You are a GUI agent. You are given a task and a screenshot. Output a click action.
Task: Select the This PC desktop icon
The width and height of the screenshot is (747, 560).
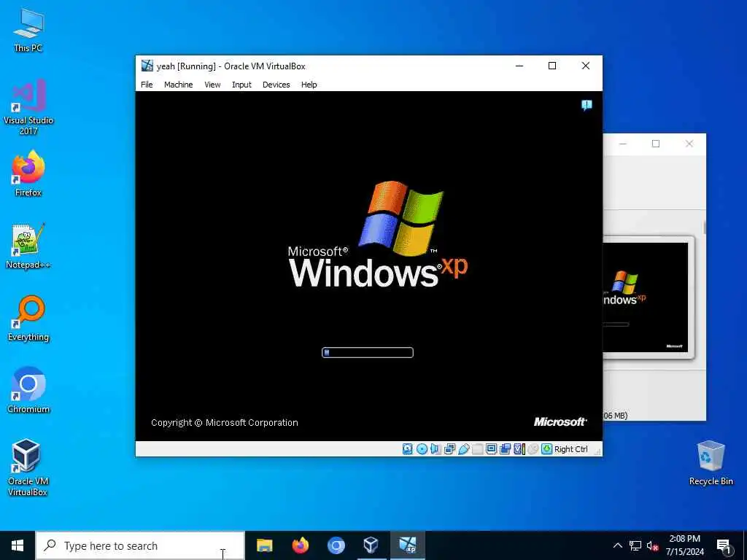pyautogui.click(x=28, y=30)
